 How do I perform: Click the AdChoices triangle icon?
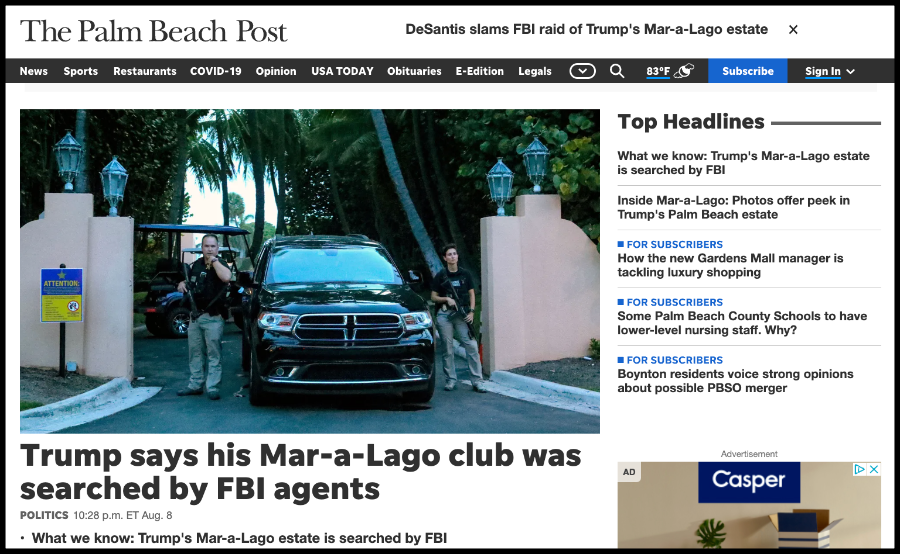pos(859,469)
